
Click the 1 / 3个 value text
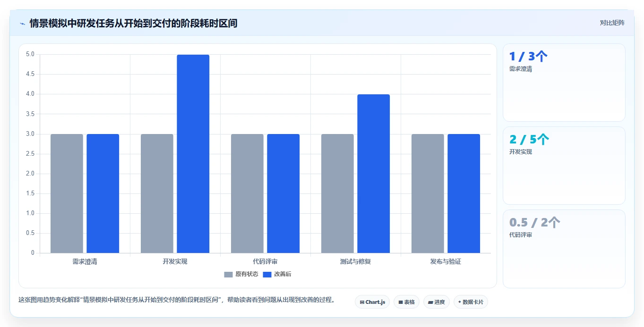tap(529, 57)
